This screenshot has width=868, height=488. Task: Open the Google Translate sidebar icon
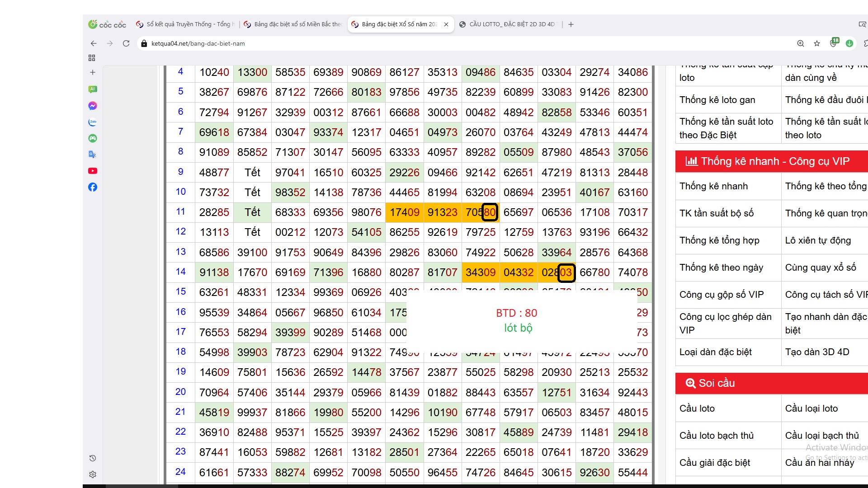point(93,155)
